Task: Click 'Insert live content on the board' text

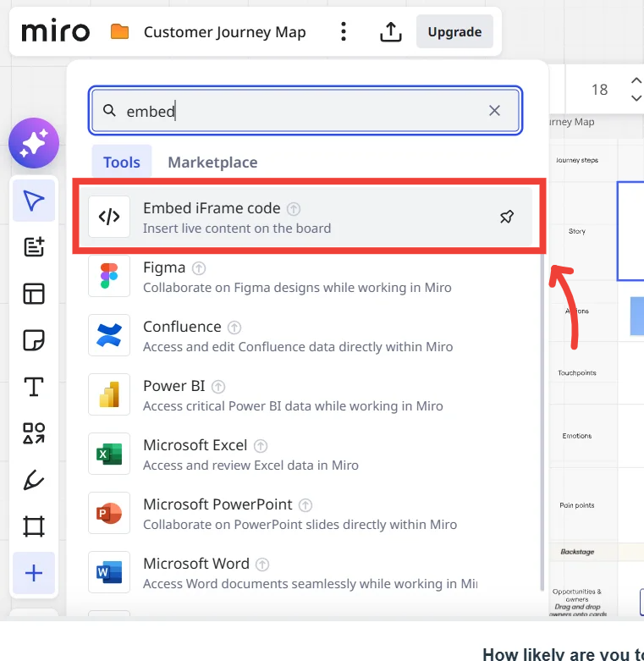Action: pyautogui.click(x=237, y=229)
